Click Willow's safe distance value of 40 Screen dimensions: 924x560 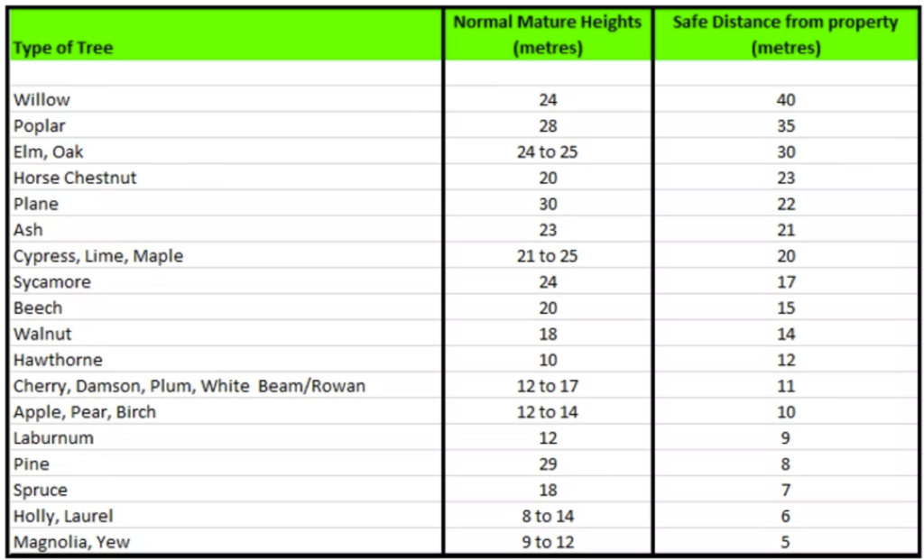[x=785, y=100]
